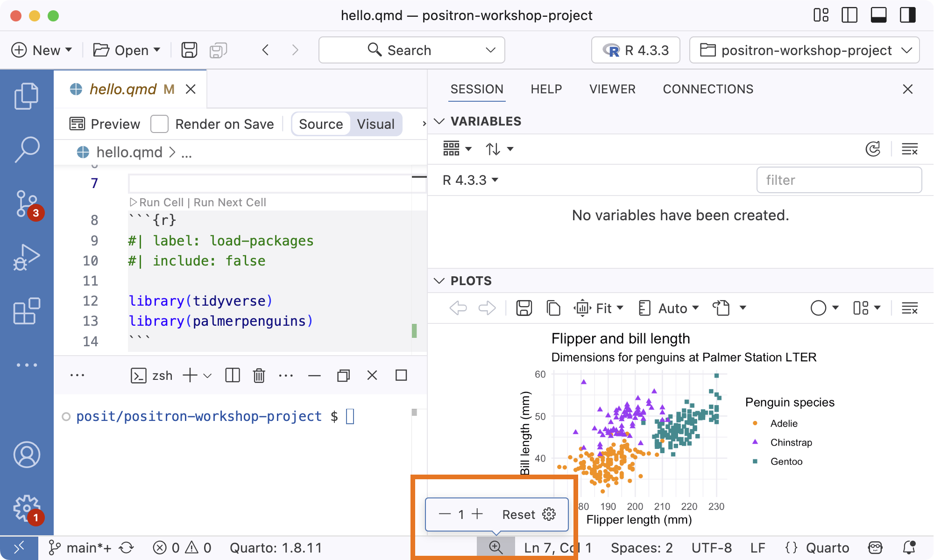Open the New file dropdown

point(42,50)
